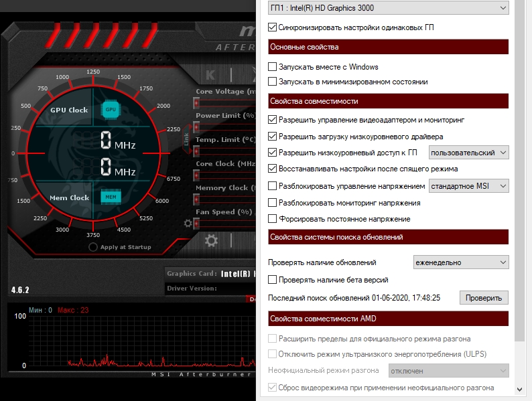Enable check for beta versions checkbox
The height and width of the screenshot is (401, 532).
click(x=272, y=280)
